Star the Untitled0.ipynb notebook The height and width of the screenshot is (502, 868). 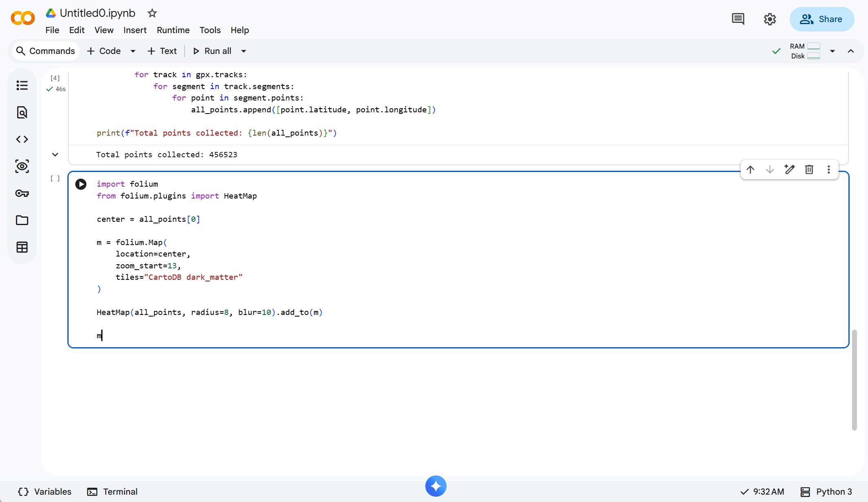tap(152, 13)
